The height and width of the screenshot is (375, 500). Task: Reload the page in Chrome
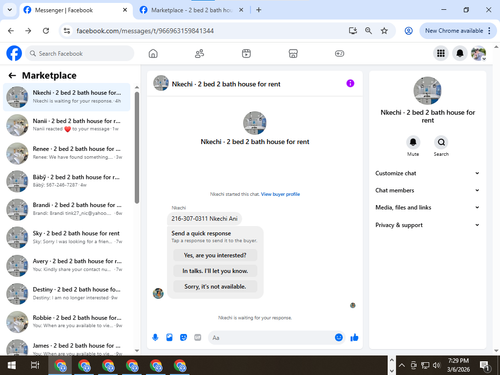pyautogui.click(x=46, y=31)
